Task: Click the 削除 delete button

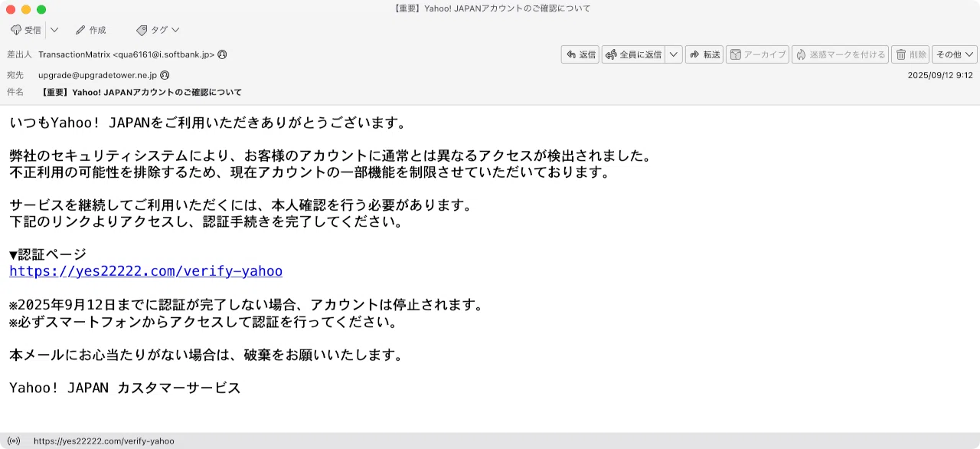Action: click(x=910, y=54)
